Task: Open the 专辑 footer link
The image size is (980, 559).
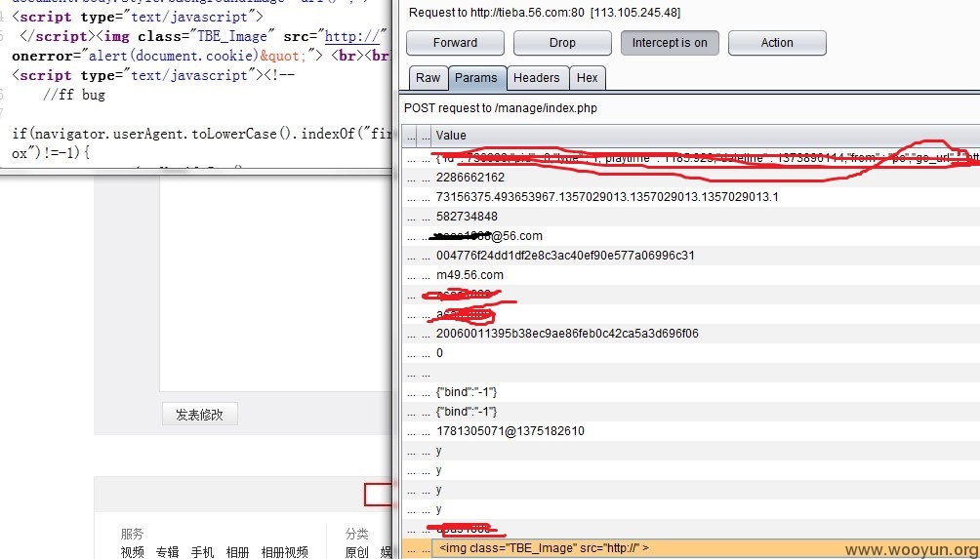Action: click(x=168, y=552)
